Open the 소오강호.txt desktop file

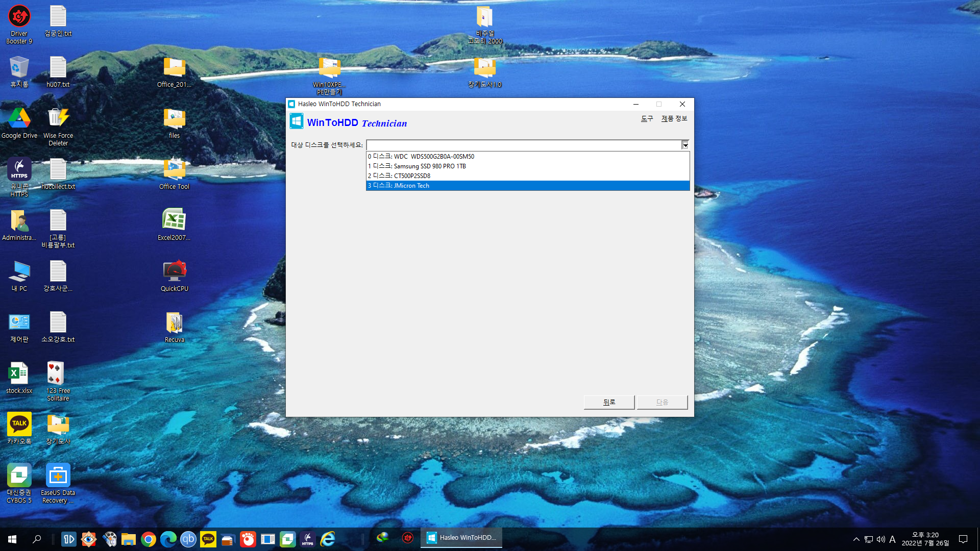(58, 327)
